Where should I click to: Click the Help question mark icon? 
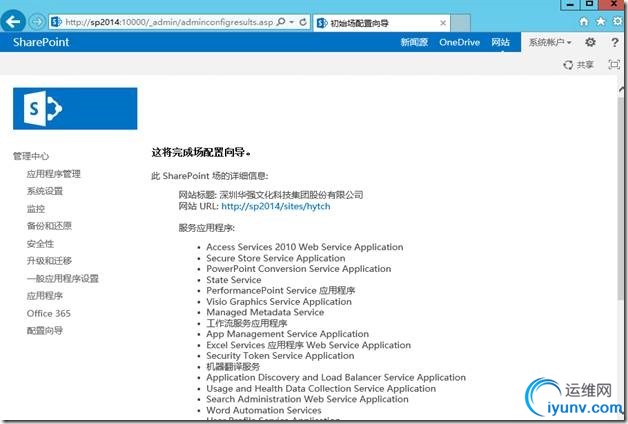pyautogui.click(x=615, y=42)
